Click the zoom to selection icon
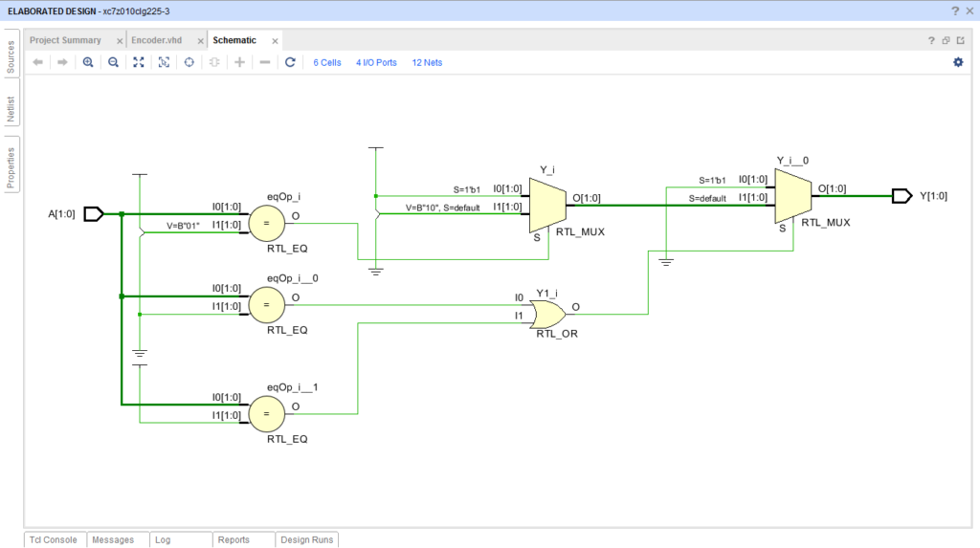Viewport: 980px width, 548px height. pyautogui.click(x=164, y=62)
